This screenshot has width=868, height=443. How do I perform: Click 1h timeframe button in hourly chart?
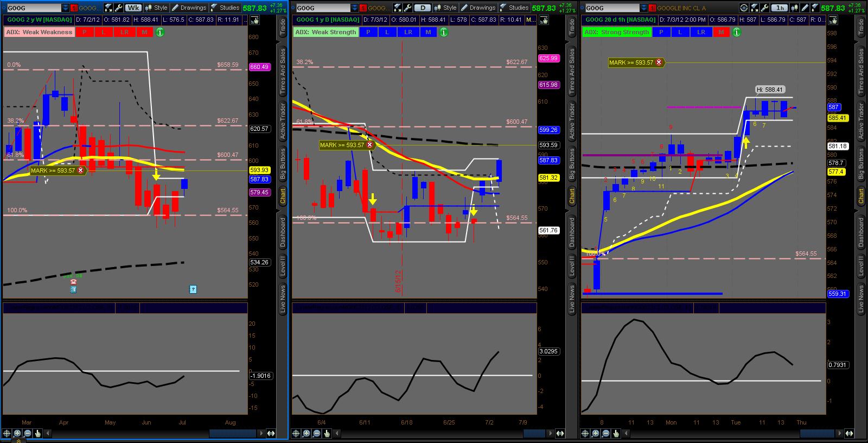pos(780,8)
